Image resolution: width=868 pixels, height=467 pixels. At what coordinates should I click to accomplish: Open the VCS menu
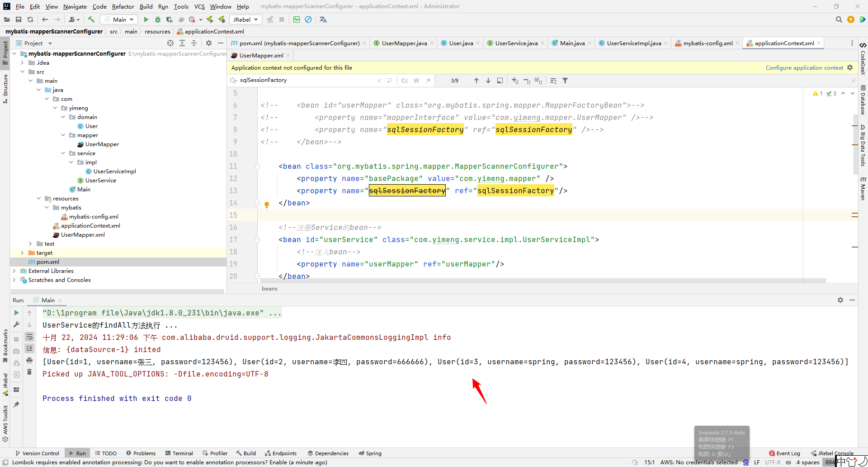click(x=199, y=6)
